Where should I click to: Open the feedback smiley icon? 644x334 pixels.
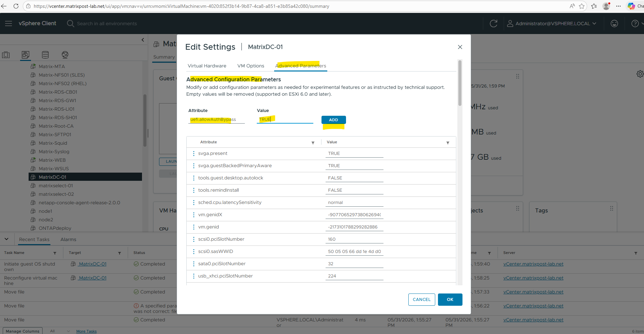click(x=614, y=23)
